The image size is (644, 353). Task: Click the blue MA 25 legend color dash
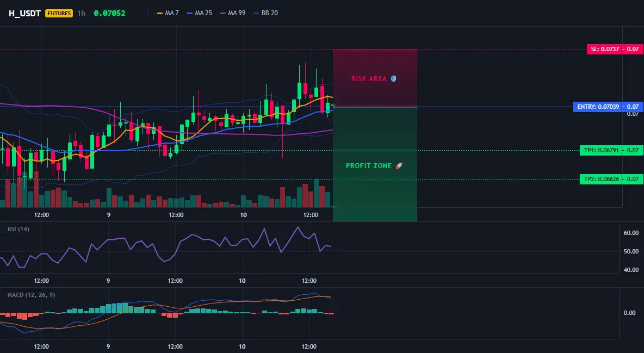(190, 13)
